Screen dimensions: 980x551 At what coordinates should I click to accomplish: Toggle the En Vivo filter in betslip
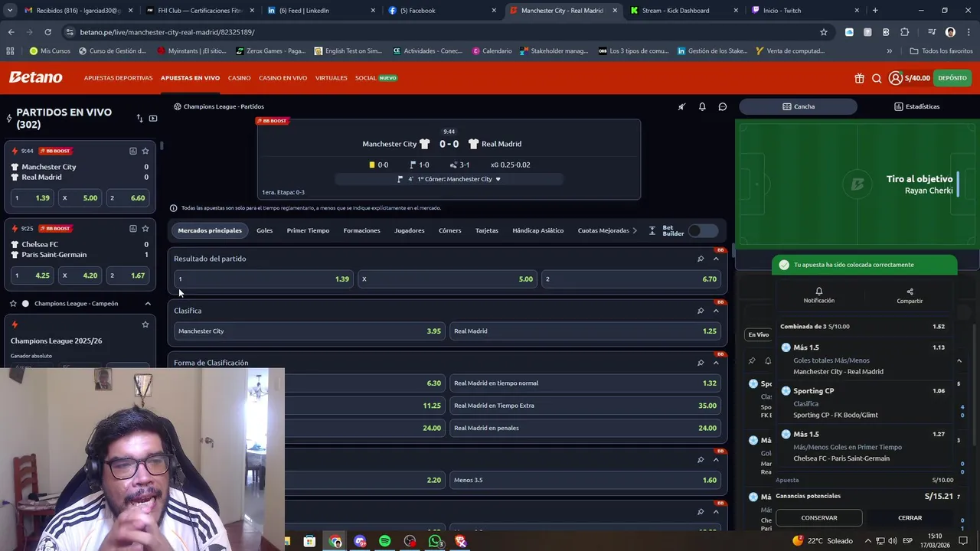pyautogui.click(x=759, y=334)
